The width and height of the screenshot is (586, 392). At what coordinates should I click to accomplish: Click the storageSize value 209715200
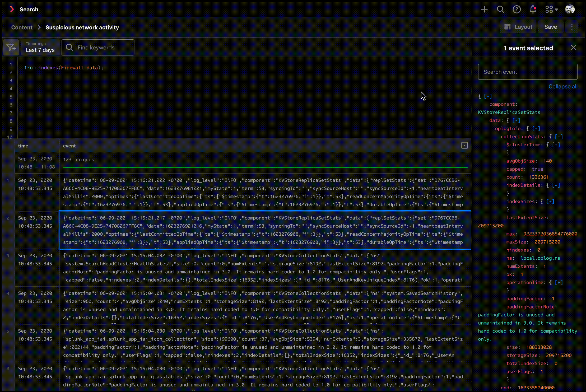(x=559, y=356)
